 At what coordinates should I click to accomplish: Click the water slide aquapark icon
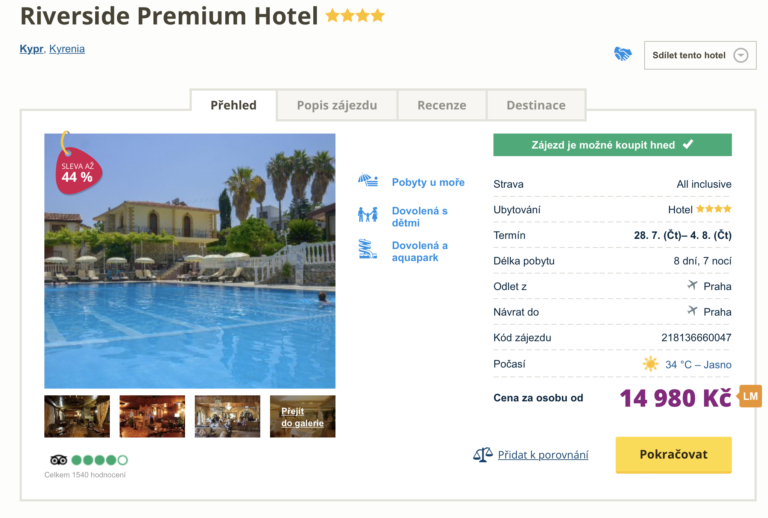tap(368, 250)
